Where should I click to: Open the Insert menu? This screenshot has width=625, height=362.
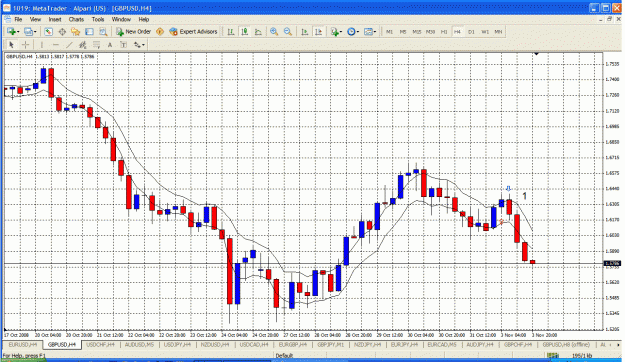click(55, 19)
